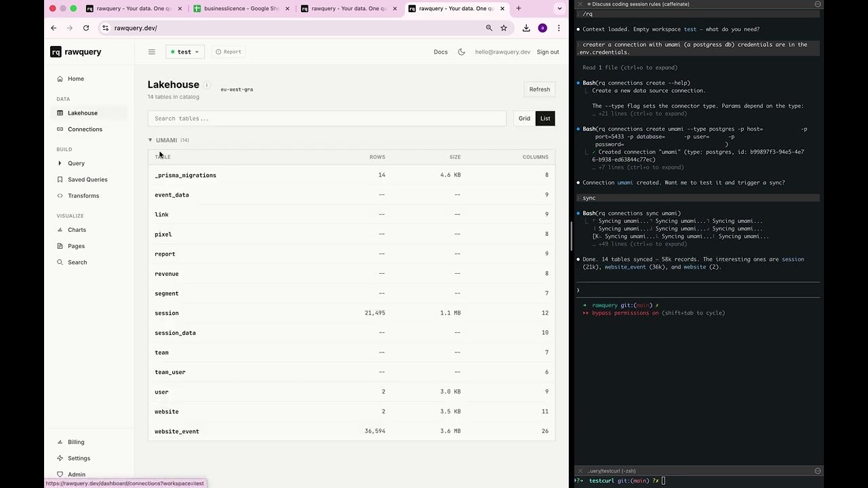Image resolution: width=868 pixels, height=488 pixels.
Task: View Lakehouse details via the info icon
Action: point(206,85)
